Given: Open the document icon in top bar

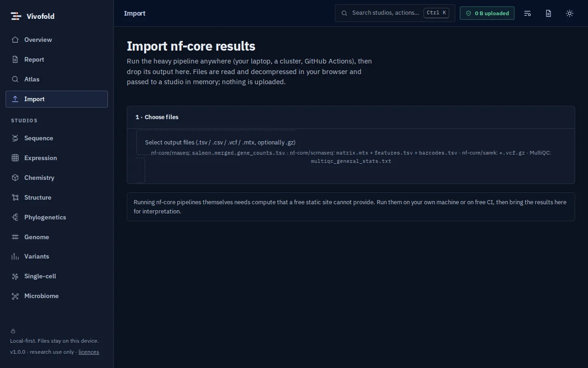Looking at the screenshot, I should (548, 13).
